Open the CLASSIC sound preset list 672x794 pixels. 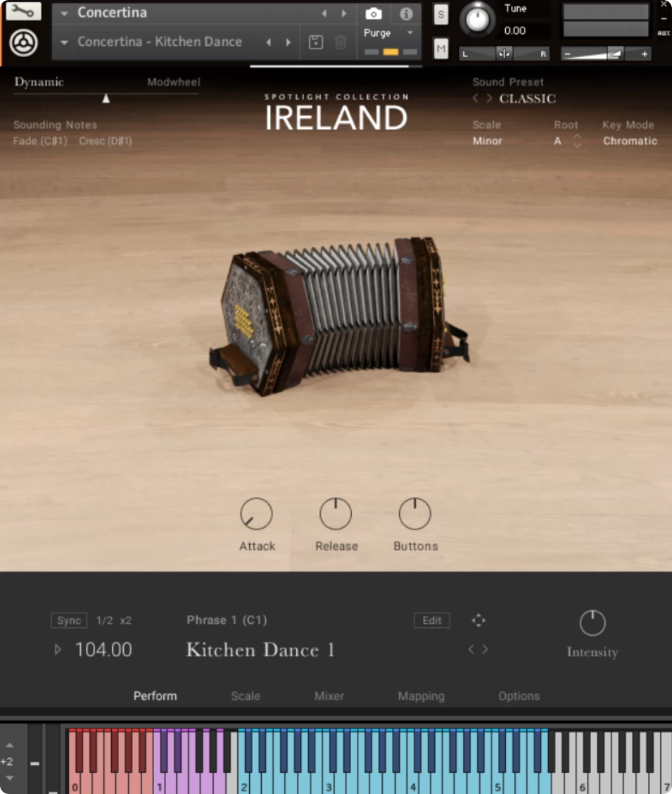[x=528, y=99]
